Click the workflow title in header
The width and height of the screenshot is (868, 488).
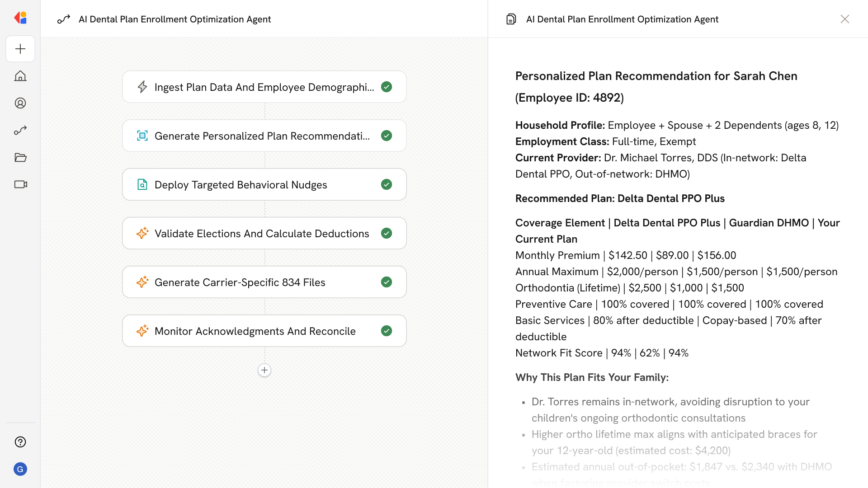point(175,19)
